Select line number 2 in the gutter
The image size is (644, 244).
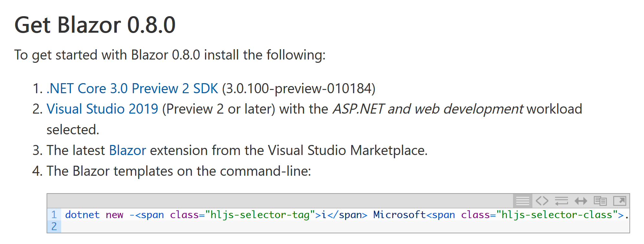coord(54,227)
